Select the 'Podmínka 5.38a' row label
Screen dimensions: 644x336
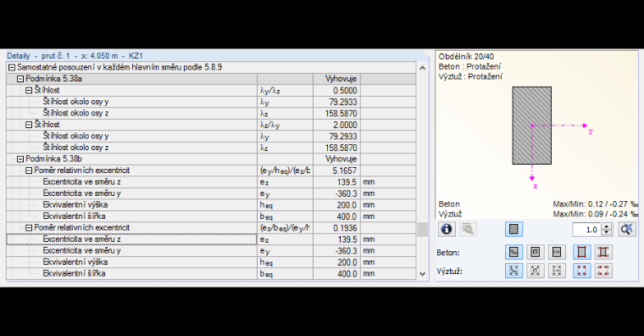[x=53, y=79]
